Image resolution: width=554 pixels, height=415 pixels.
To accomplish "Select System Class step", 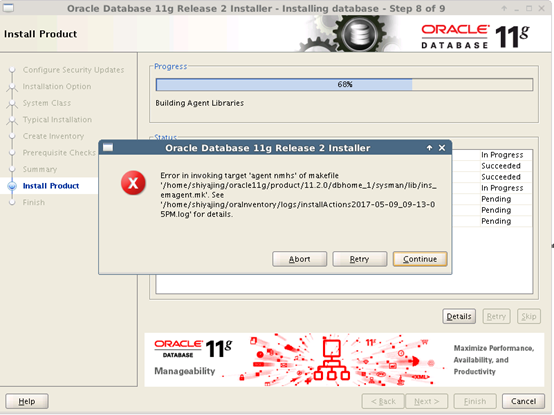I will 47,103.
